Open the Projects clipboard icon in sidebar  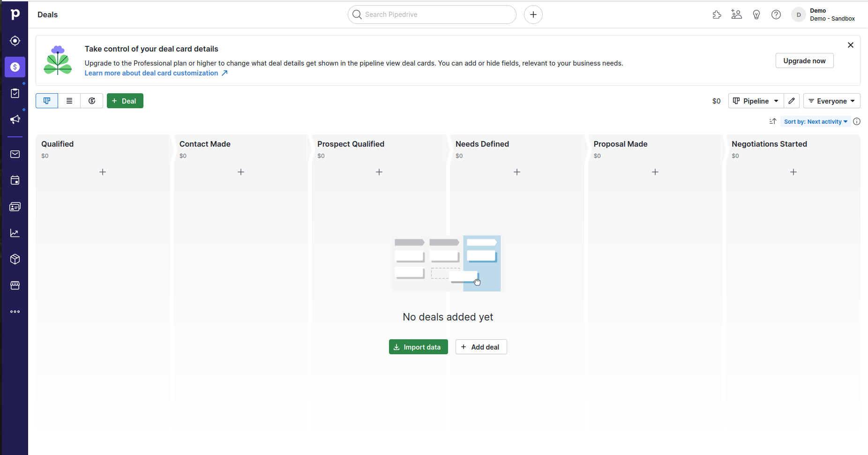point(15,93)
